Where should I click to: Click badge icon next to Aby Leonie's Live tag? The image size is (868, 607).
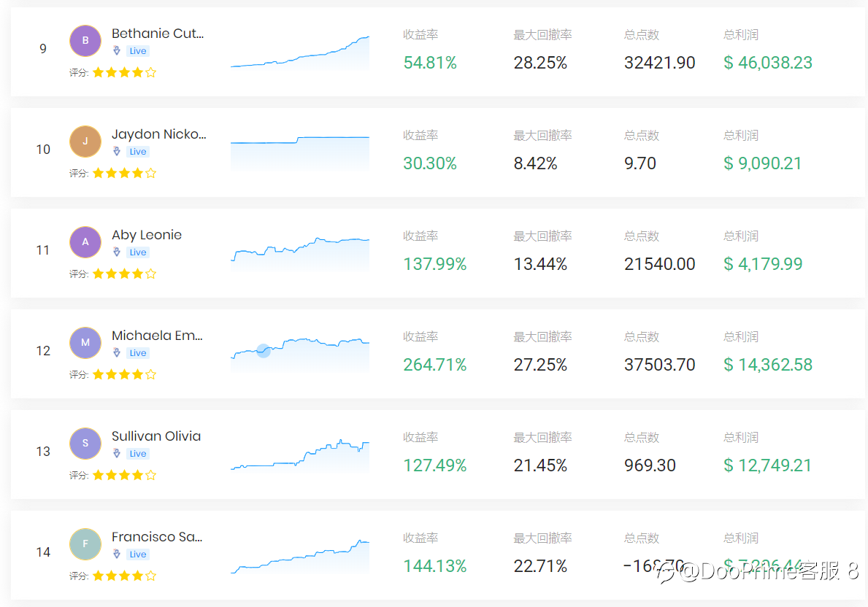(117, 252)
